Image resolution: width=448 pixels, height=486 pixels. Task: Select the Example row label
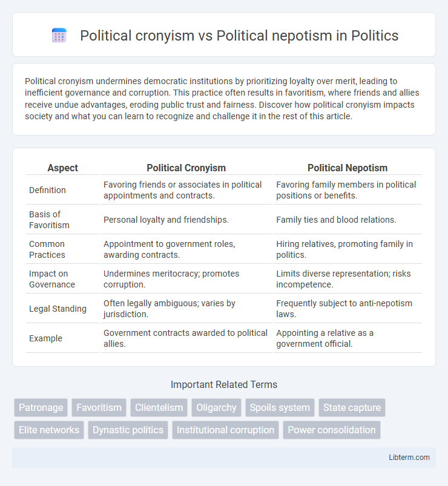point(45,338)
